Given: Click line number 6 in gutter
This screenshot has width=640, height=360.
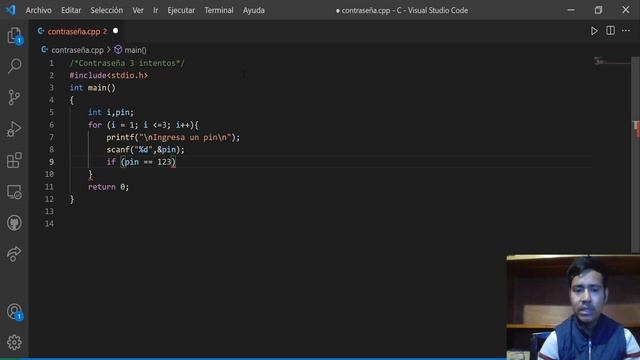Looking at the screenshot, I should [51, 125].
